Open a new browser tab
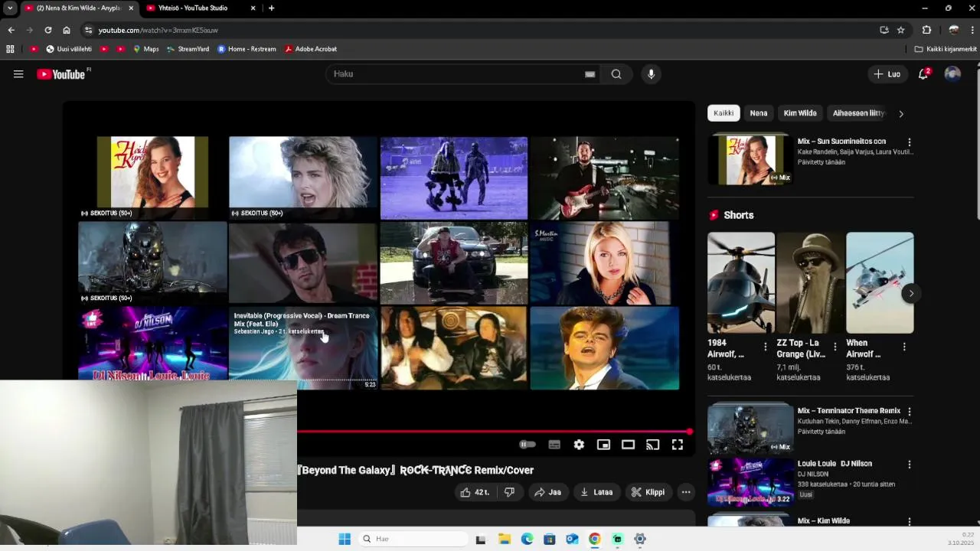Screen dimensions: 980x551 coord(271,8)
